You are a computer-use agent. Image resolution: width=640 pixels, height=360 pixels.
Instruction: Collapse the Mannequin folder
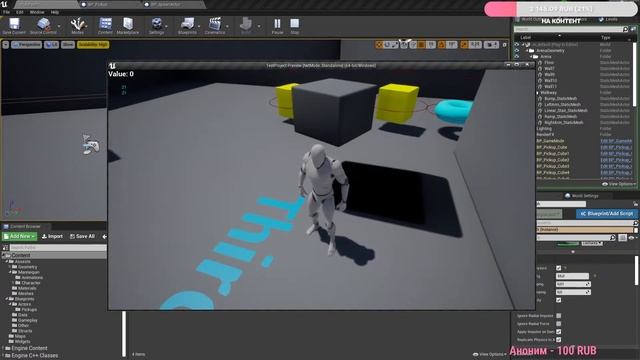click(x=10, y=272)
